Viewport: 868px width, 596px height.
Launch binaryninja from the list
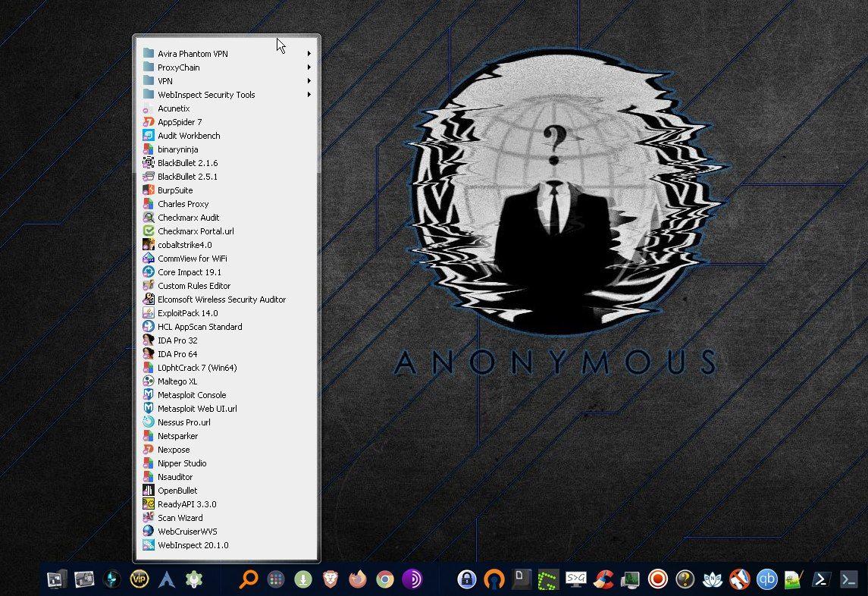pyautogui.click(x=227, y=149)
